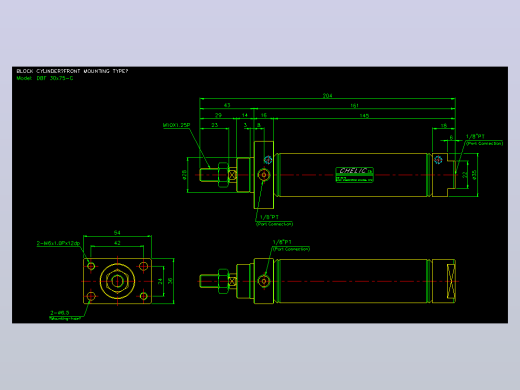Click the 204 overall length dimension

[327, 96]
